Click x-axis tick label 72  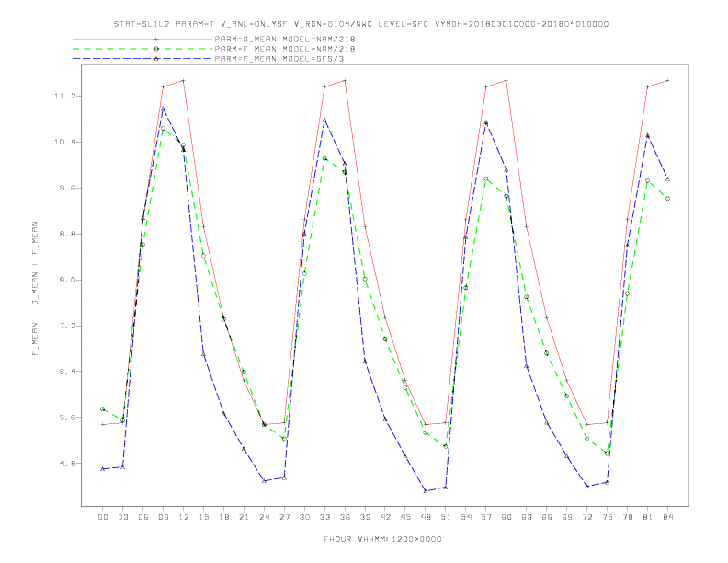pyautogui.click(x=586, y=517)
